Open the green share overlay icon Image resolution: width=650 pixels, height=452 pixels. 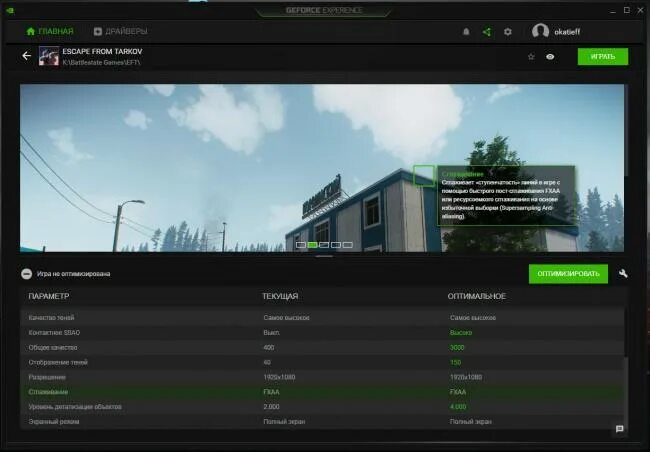[487, 32]
